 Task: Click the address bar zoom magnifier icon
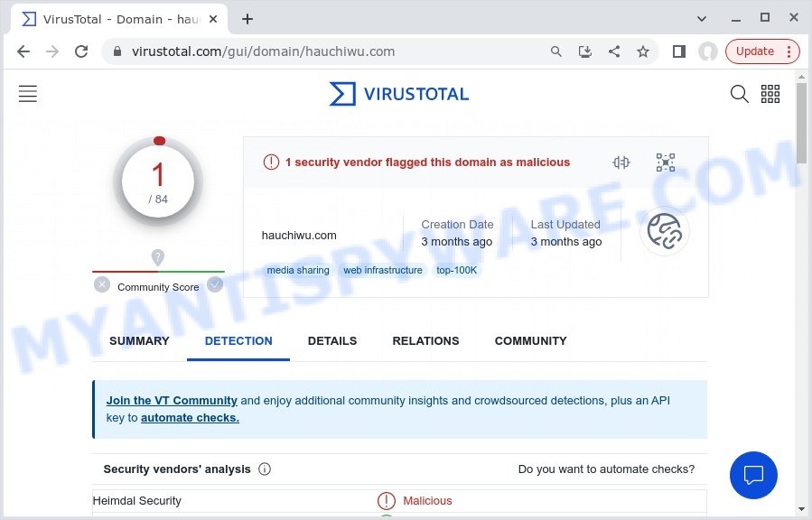click(x=556, y=51)
